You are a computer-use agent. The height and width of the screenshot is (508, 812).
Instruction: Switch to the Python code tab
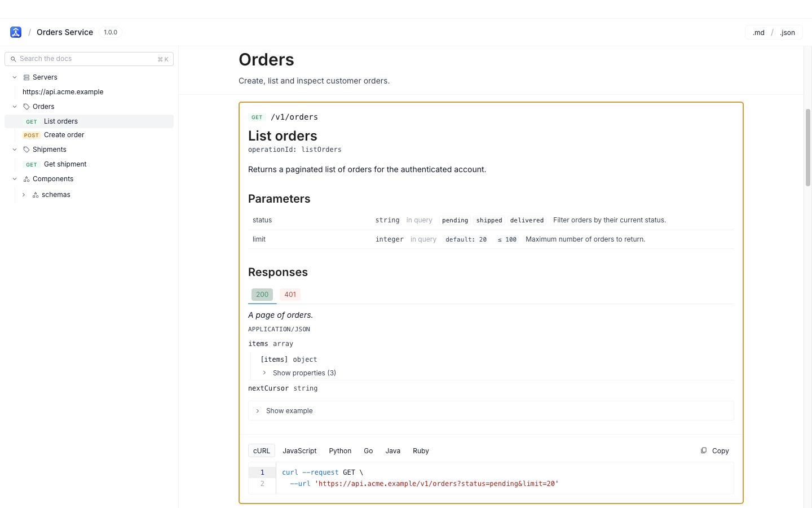pyautogui.click(x=340, y=451)
